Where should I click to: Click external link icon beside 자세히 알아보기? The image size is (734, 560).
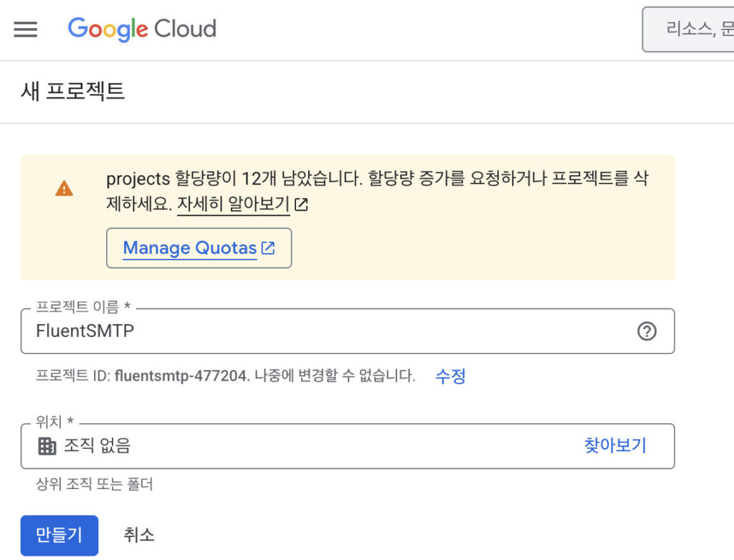click(301, 204)
